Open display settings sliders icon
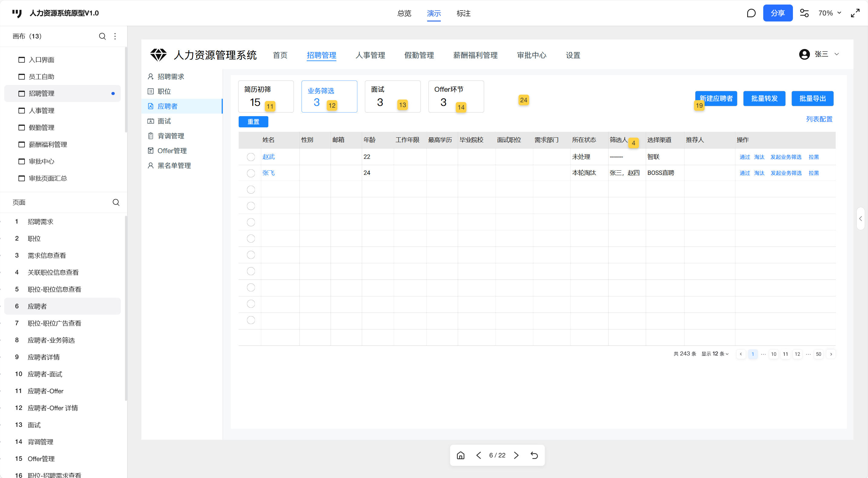 [x=804, y=13]
